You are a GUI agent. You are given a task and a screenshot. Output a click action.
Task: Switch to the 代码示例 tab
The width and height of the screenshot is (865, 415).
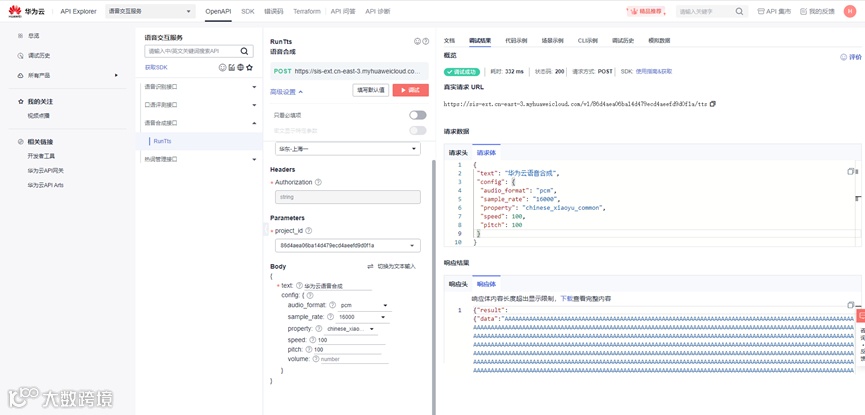(x=516, y=40)
